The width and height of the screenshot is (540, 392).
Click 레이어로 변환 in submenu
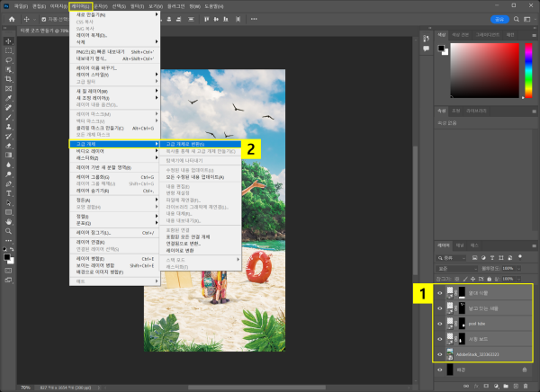200,251
